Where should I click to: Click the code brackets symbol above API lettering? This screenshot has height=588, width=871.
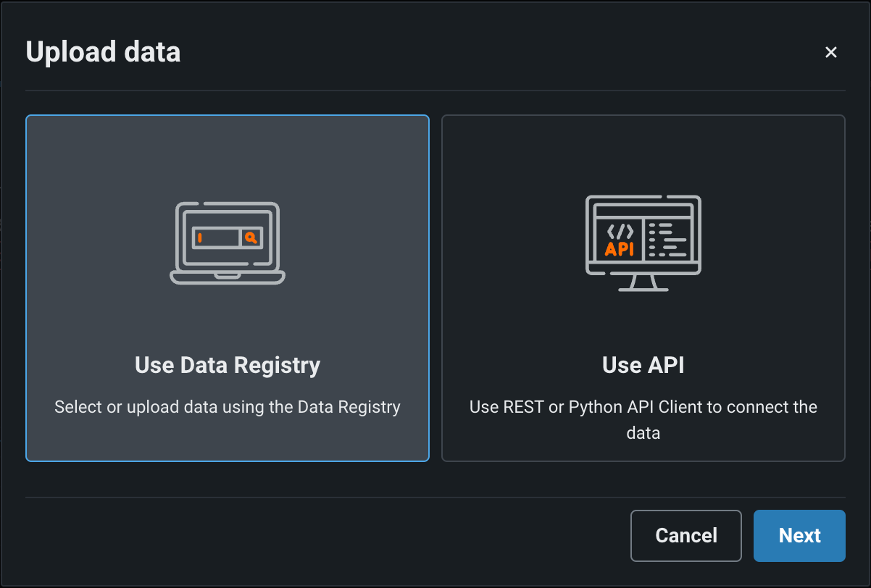(620, 231)
